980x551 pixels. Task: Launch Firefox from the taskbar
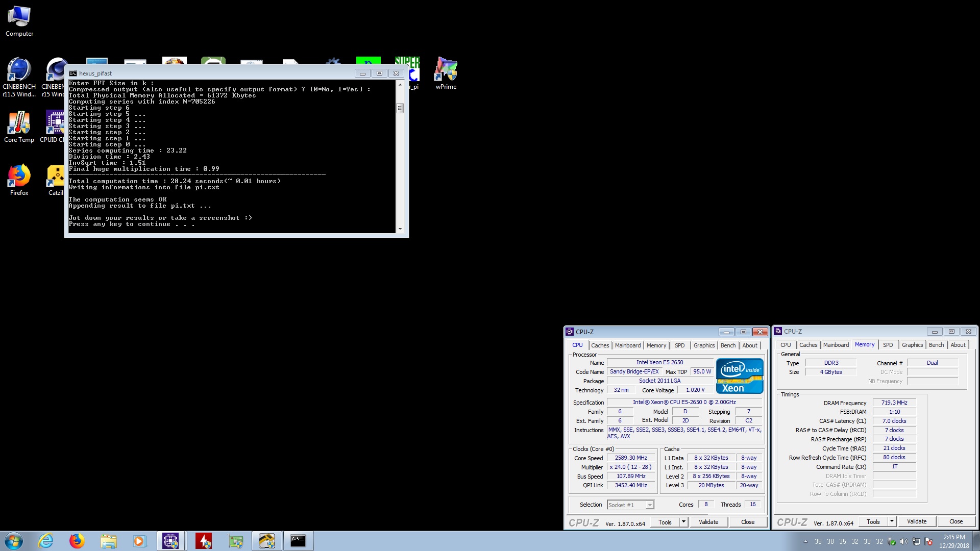click(x=77, y=541)
